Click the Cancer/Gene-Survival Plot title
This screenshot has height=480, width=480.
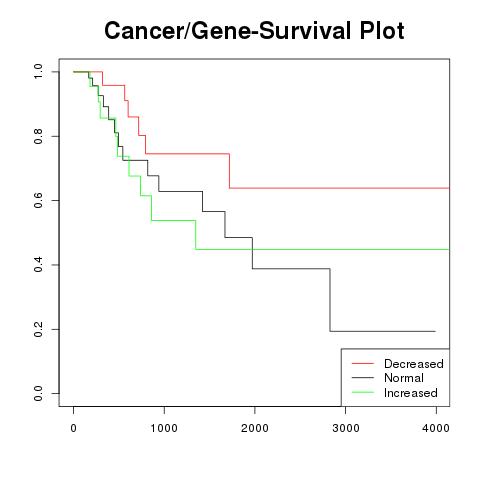point(254,31)
